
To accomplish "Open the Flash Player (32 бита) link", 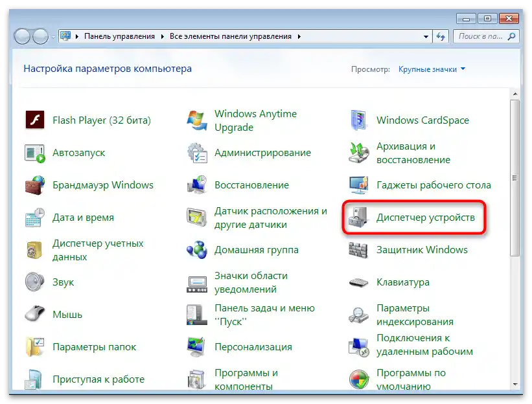I will point(102,120).
